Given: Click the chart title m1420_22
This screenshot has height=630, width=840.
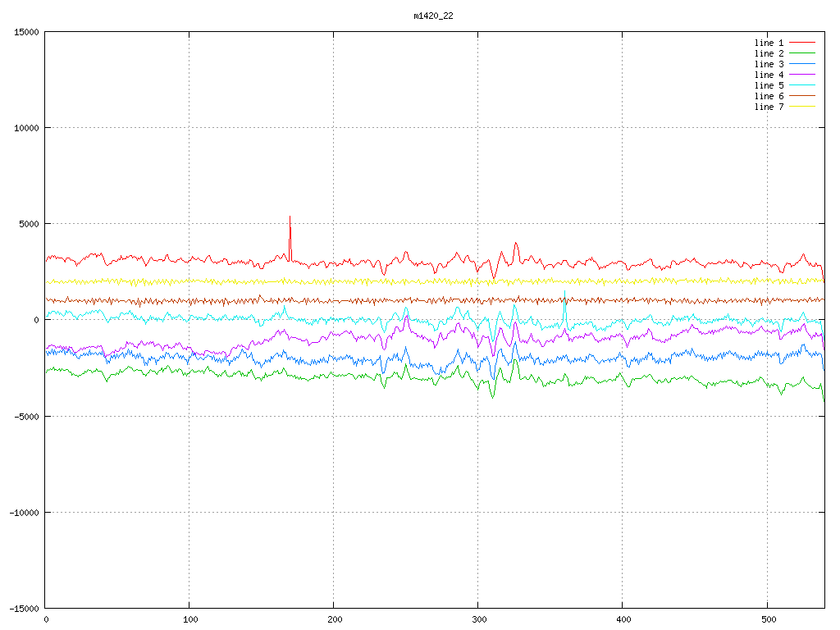Looking at the screenshot, I should pos(433,16).
